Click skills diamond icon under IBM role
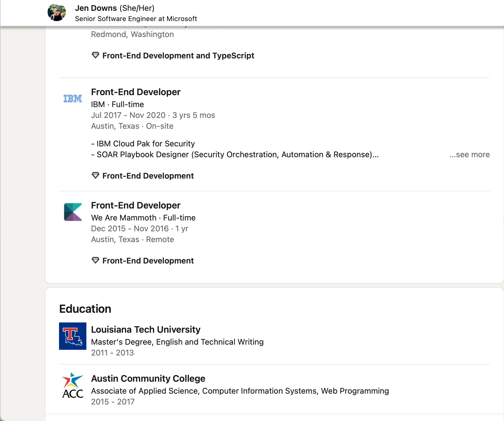Screen dimensions: 504x421 (95, 175)
